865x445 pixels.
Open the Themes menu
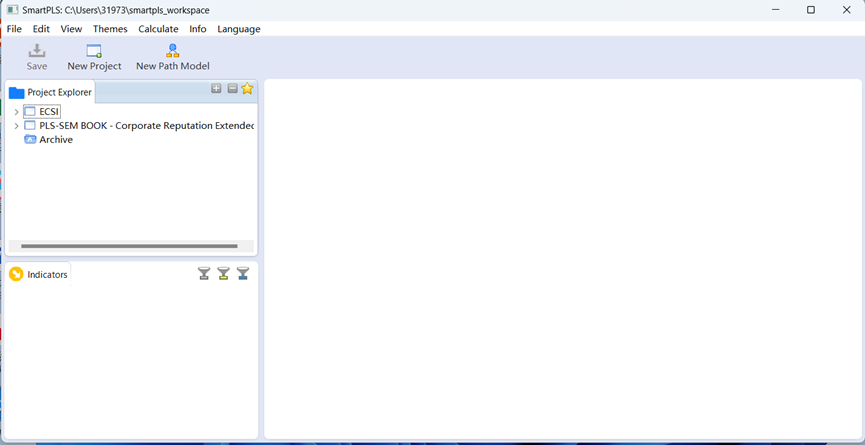click(110, 29)
